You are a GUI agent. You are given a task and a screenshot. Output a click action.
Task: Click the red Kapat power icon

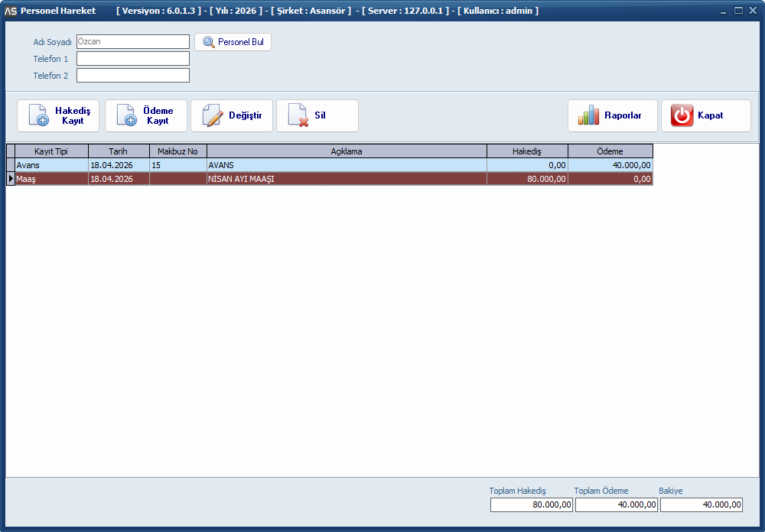[x=682, y=115]
